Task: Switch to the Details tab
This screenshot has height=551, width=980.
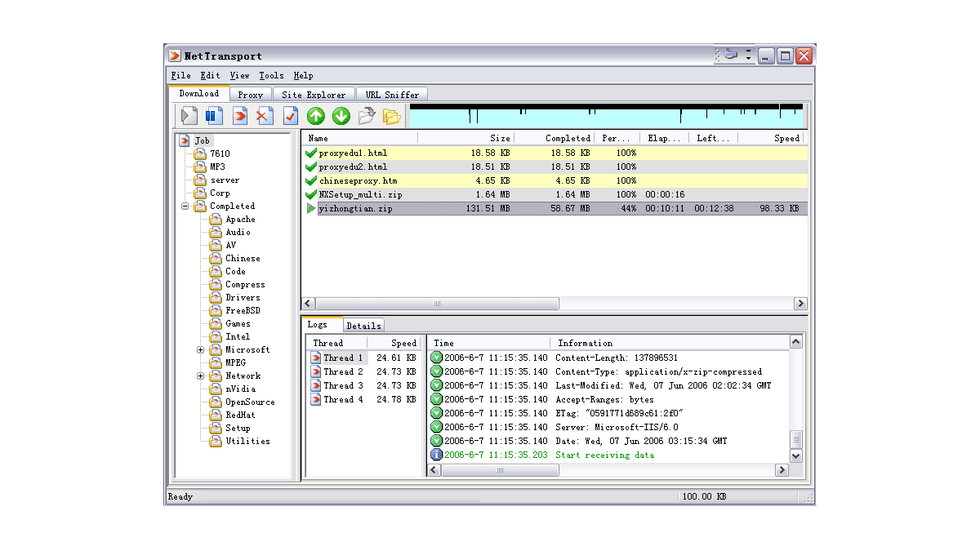Action: [x=363, y=324]
